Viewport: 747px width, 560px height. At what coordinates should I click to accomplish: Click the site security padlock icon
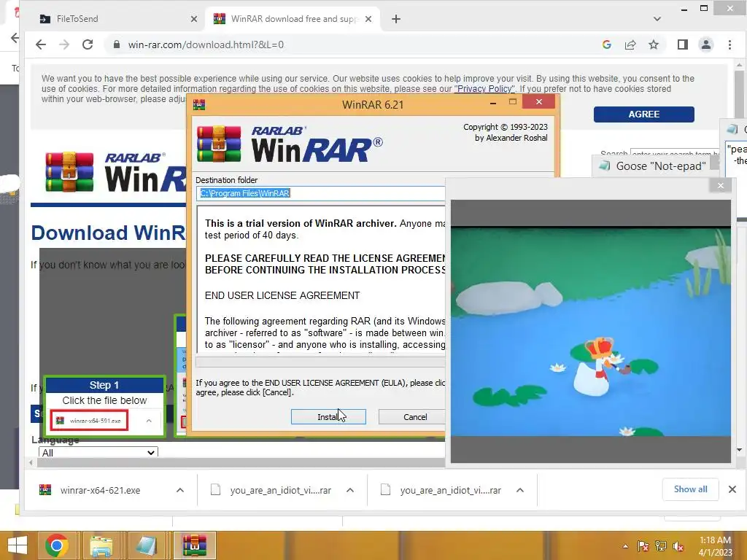[x=116, y=44]
